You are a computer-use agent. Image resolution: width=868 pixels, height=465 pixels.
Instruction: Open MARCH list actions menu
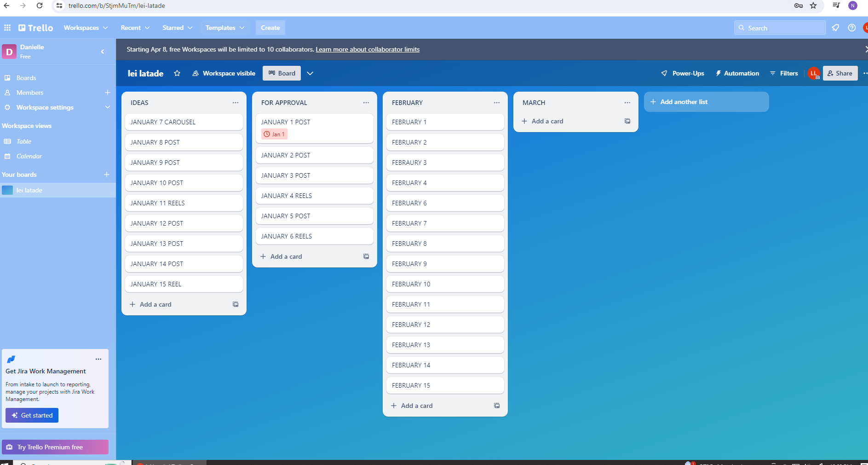pyautogui.click(x=627, y=103)
